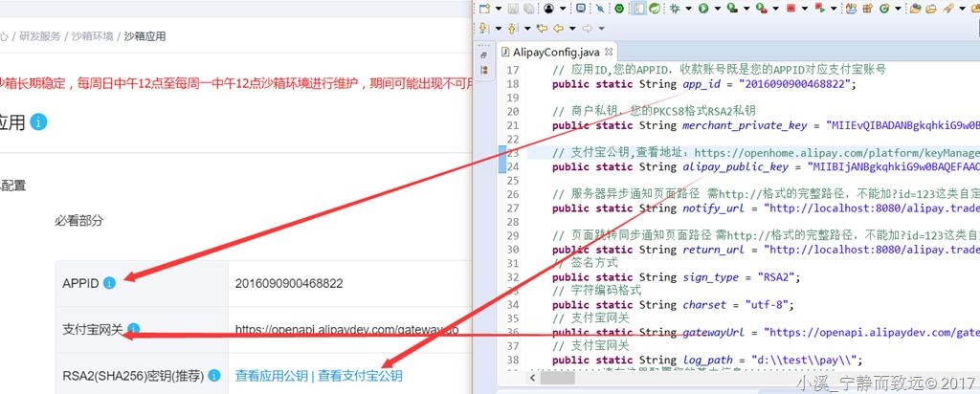980x394 pixels.
Task: Click the 沙箱应用 breadcrumb item
Action: [145, 36]
